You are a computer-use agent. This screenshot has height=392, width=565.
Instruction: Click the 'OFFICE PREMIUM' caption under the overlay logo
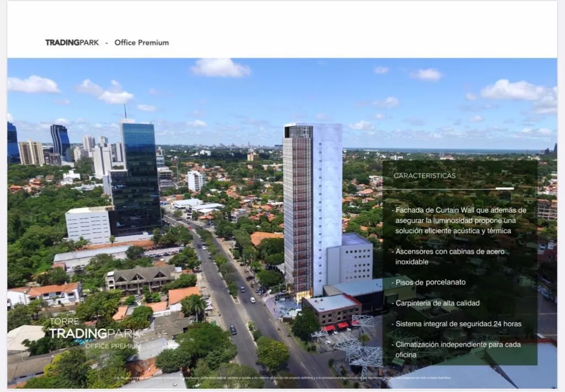pos(113,346)
